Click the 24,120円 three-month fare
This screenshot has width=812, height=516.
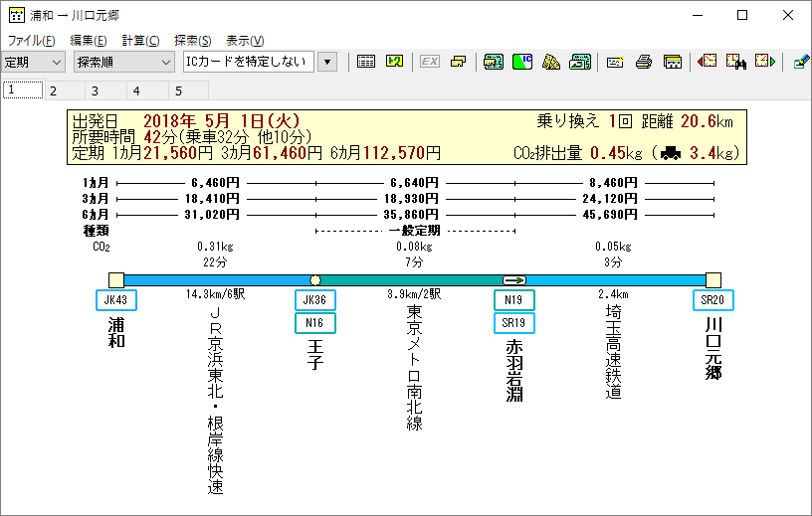click(610, 199)
